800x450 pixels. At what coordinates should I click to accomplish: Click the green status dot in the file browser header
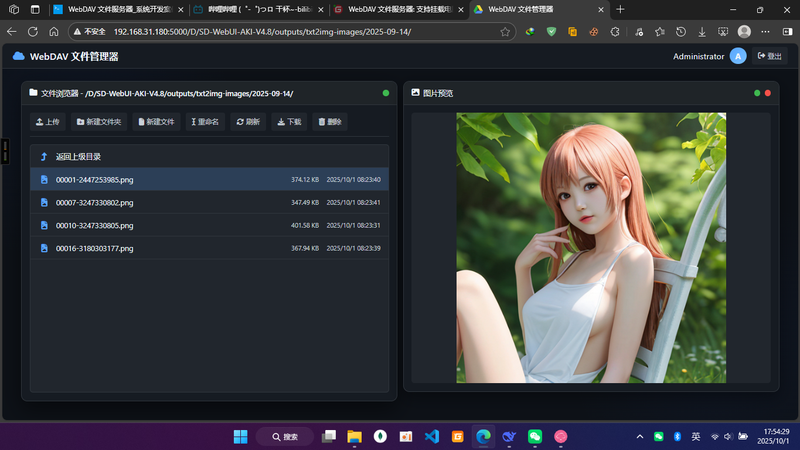(x=386, y=93)
